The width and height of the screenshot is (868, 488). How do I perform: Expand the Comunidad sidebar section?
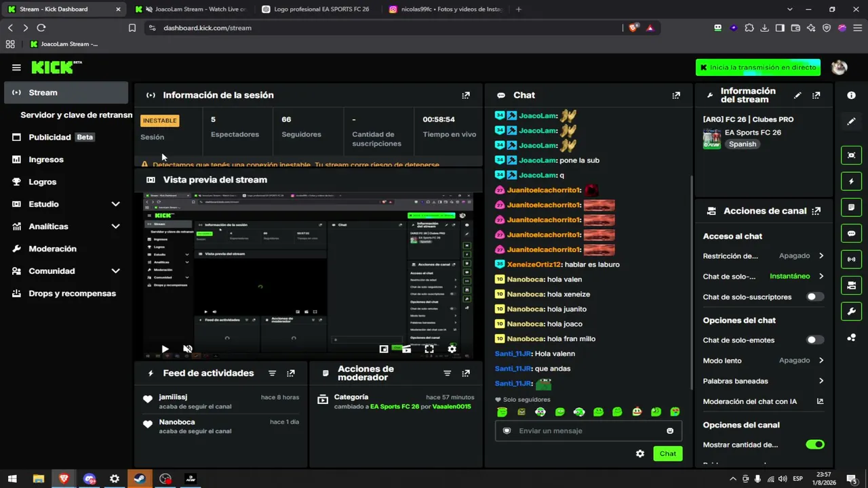point(115,271)
